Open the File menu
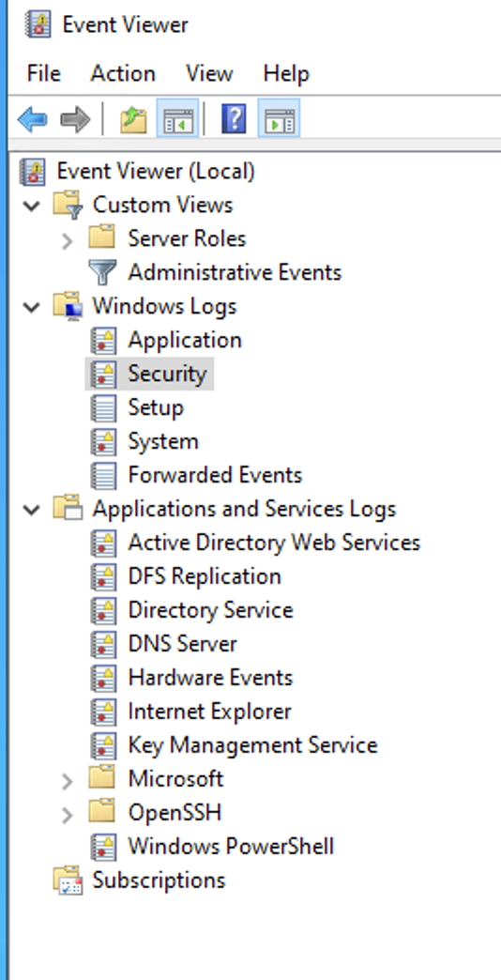Viewport: 501px width, 980px height. pos(44,74)
